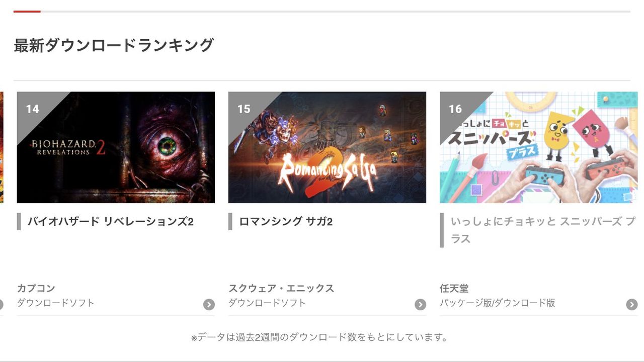This screenshot has width=644, height=362.
Task: Click the rank 14 badge corner
Action: (x=33, y=109)
